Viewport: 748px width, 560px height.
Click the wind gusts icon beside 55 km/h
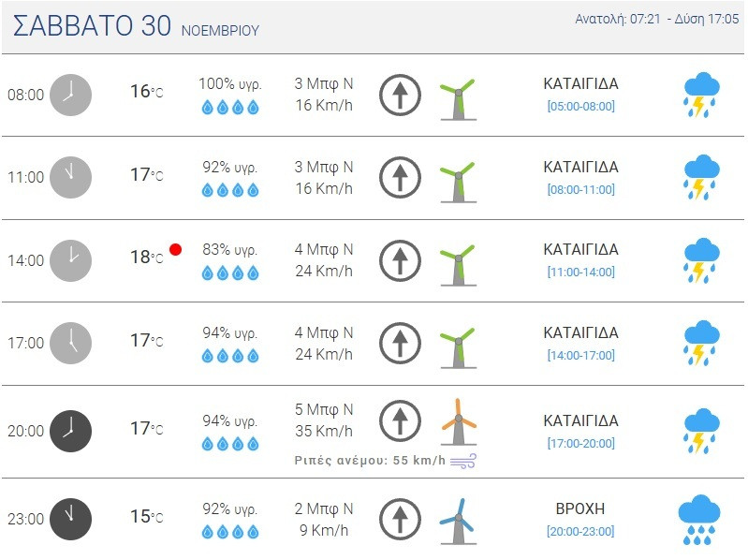(x=463, y=461)
